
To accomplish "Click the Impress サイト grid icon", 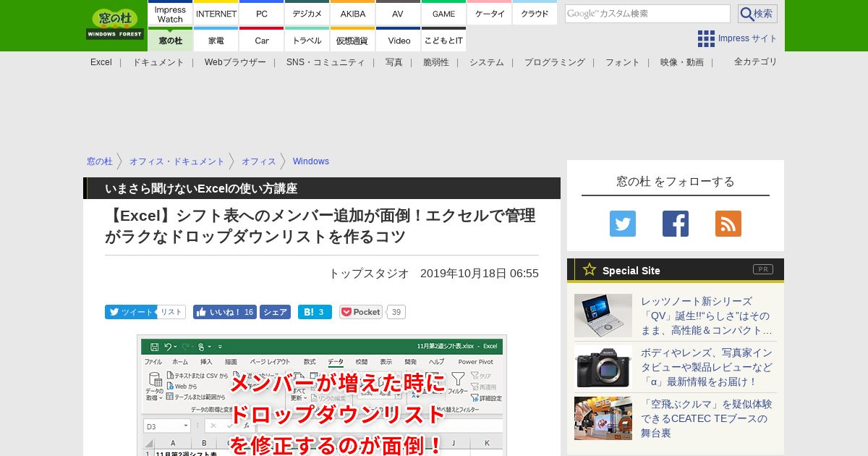I will (706, 38).
